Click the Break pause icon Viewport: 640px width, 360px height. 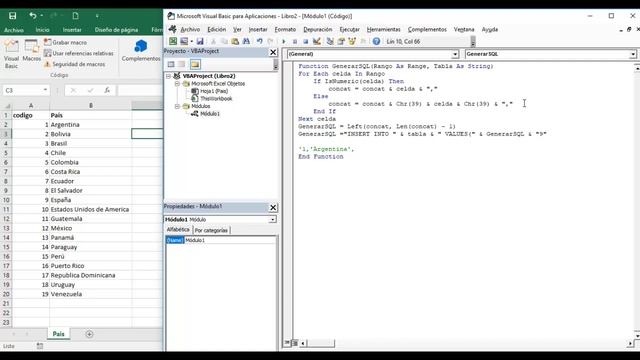pos(295,41)
